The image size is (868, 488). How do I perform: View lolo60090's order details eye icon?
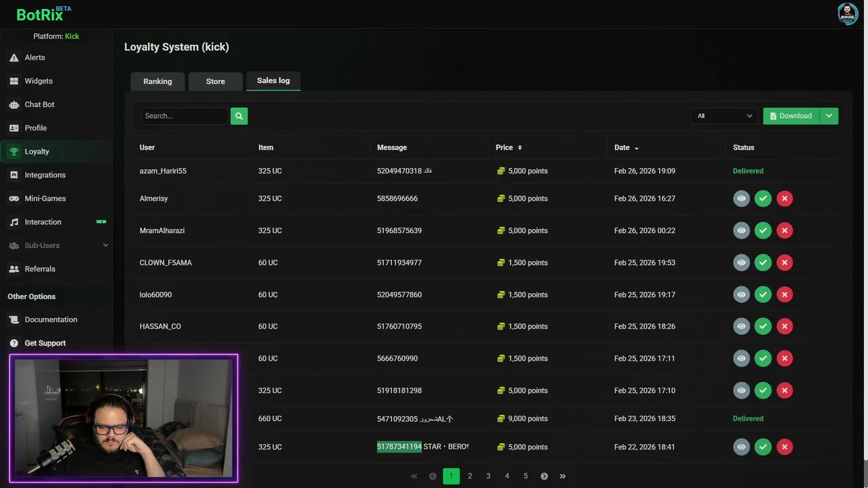741,295
